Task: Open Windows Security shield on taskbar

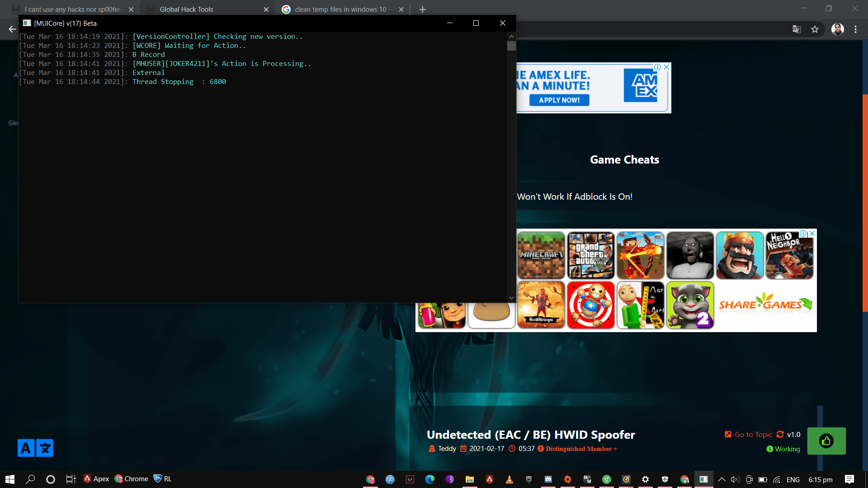Action: click(x=665, y=479)
